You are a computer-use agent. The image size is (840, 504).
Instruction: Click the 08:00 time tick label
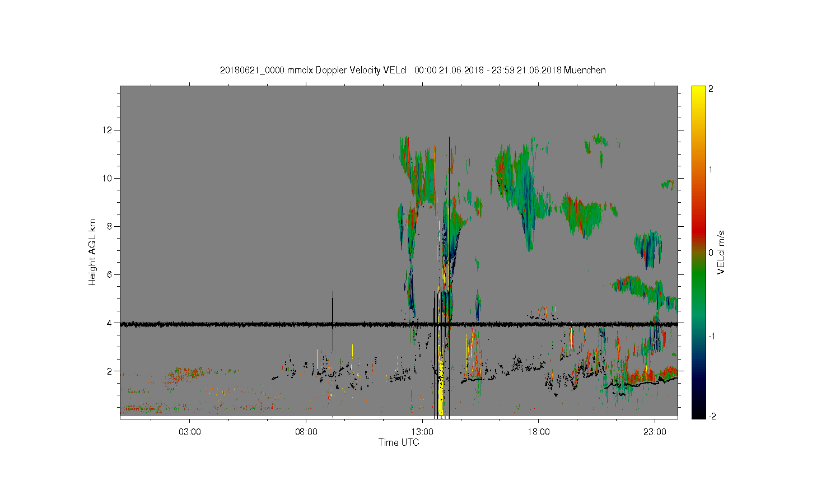click(306, 432)
